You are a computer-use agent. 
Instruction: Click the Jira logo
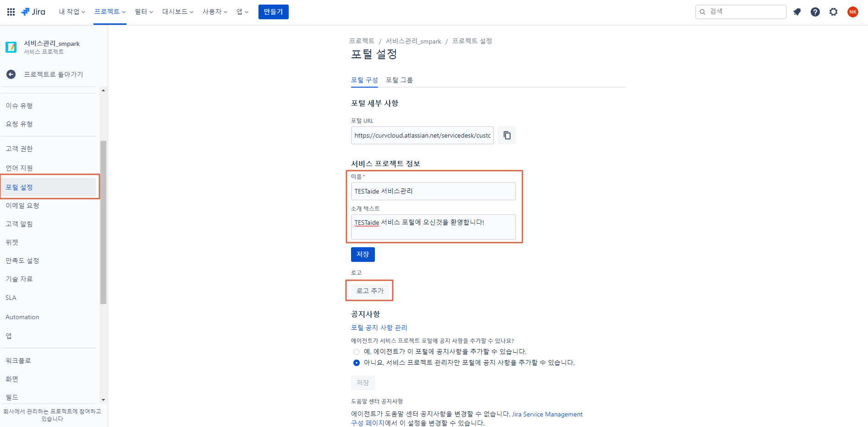(x=33, y=12)
